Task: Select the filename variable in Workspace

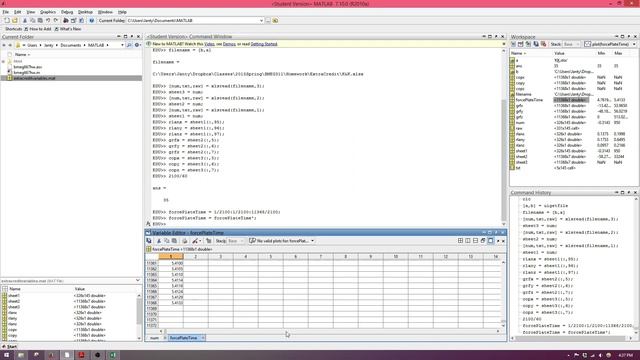Action: click(x=523, y=94)
